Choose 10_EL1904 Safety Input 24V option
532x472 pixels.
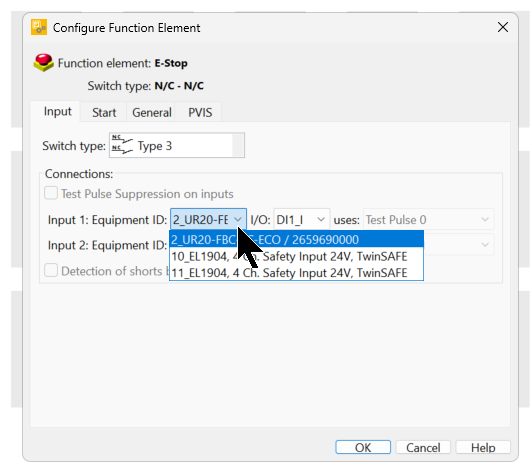(297, 256)
